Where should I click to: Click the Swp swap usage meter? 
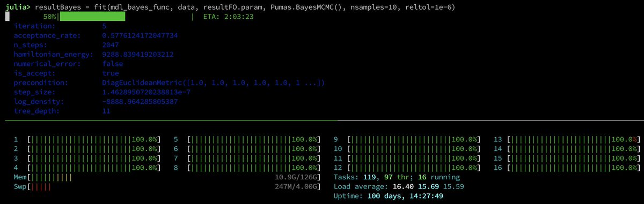coord(174,186)
